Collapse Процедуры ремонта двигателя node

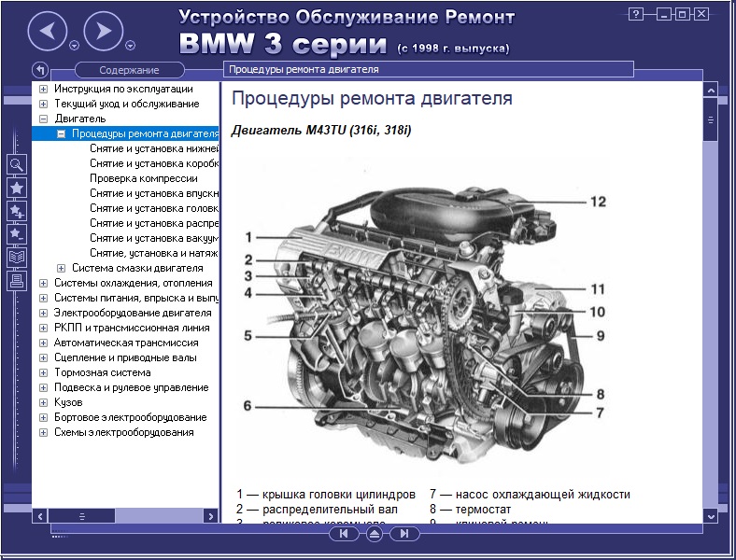[x=61, y=133]
